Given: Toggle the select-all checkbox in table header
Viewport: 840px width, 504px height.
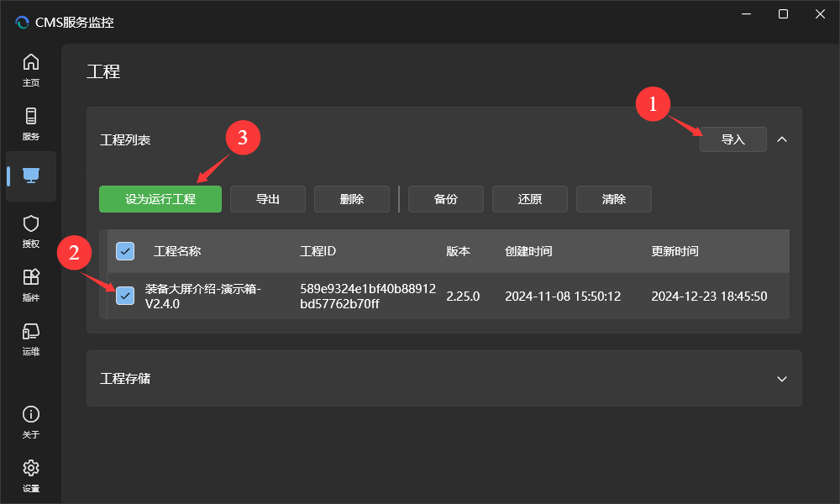Looking at the screenshot, I should (125, 251).
